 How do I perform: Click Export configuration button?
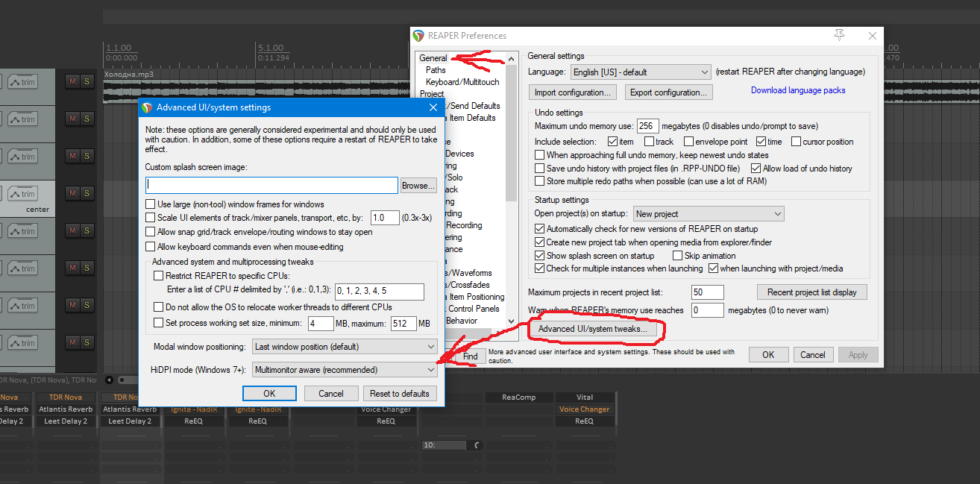click(x=668, y=92)
